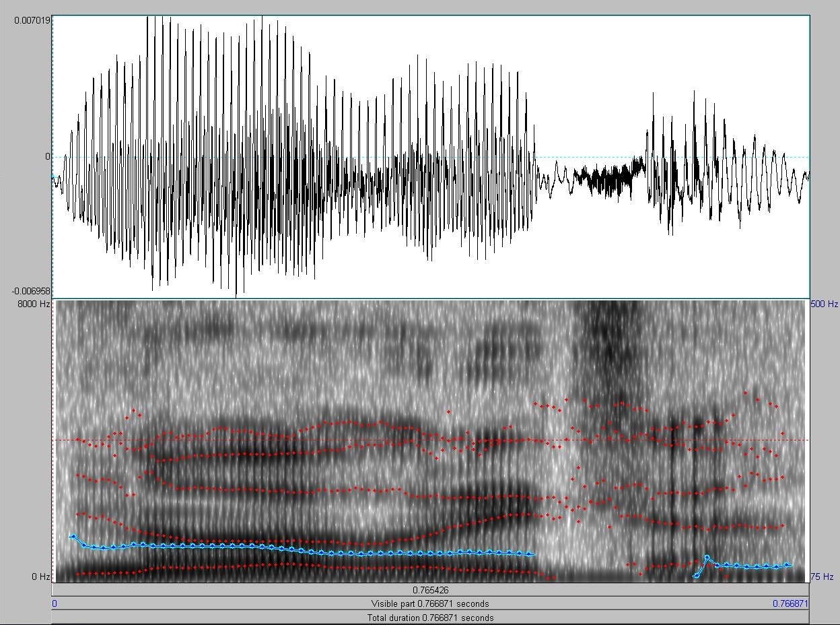Image resolution: width=840 pixels, height=625 pixels.
Task: Click the start of the blue pitch contour
Action: click(x=73, y=536)
